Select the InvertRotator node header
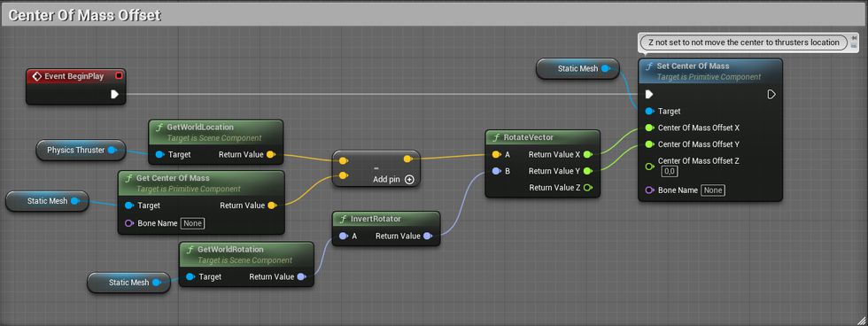The height and width of the screenshot is (326, 868). pos(386,219)
